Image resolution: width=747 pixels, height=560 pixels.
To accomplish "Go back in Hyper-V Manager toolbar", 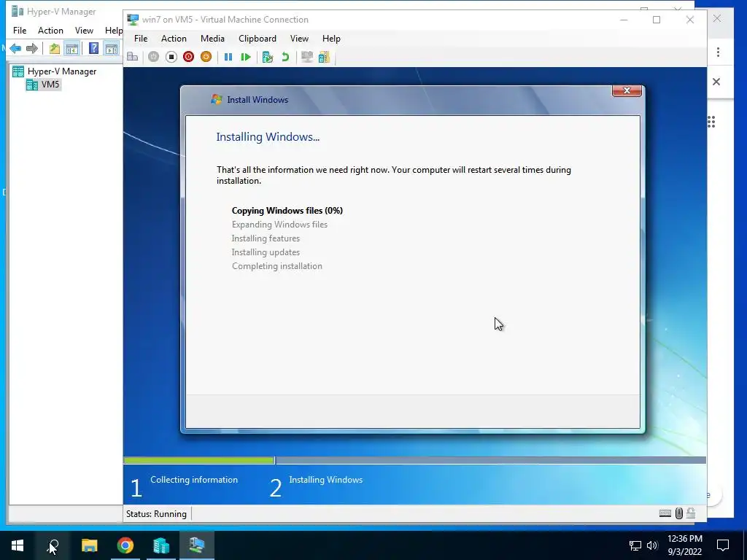I will tap(15, 48).
